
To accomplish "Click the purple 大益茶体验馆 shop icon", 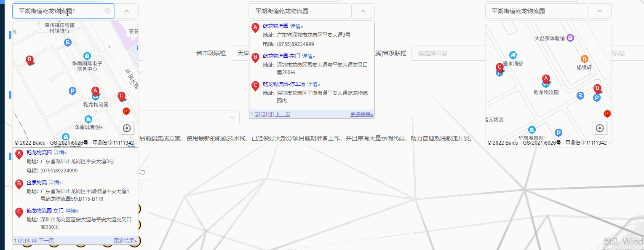I will pos(570,38).
